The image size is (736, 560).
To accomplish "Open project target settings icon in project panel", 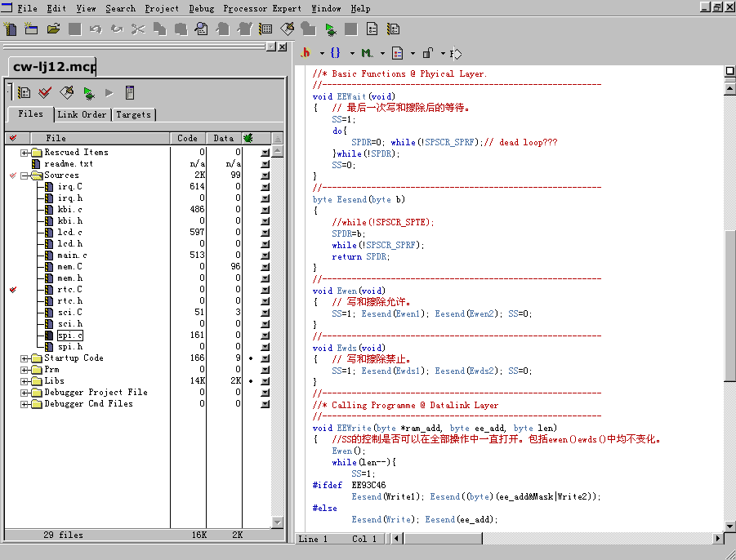I will click(x=24, y=92).
